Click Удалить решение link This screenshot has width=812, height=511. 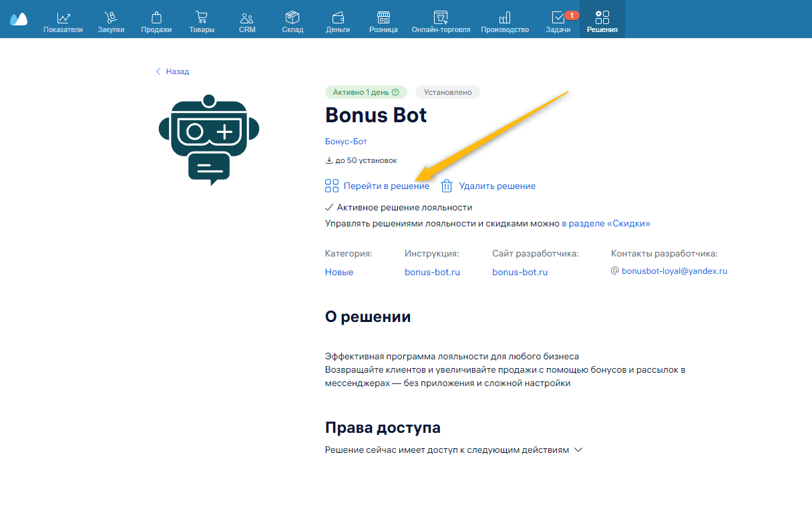497,186
